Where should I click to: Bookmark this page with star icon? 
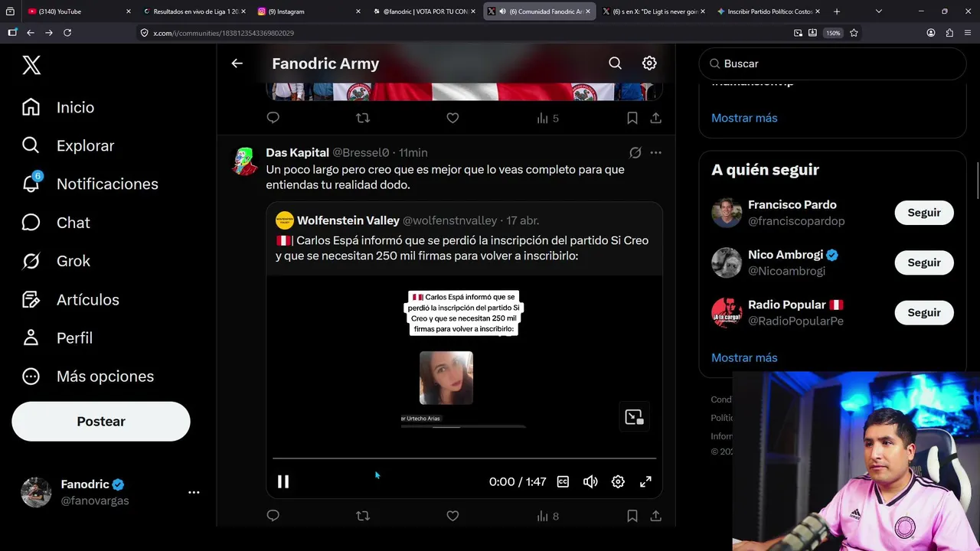pyautogui.click(x=854, y=33)
